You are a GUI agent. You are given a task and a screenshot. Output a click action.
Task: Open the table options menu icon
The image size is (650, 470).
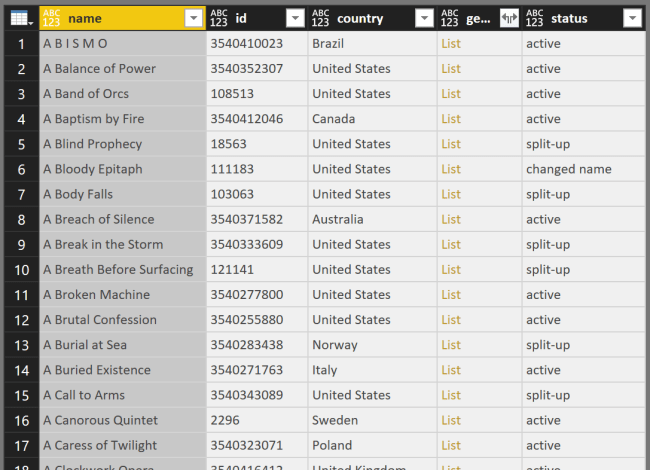[20, 18]
